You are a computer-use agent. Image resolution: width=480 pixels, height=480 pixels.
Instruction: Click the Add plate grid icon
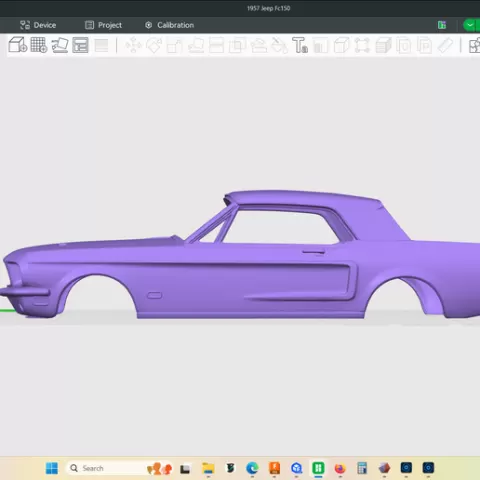(39, 45)
